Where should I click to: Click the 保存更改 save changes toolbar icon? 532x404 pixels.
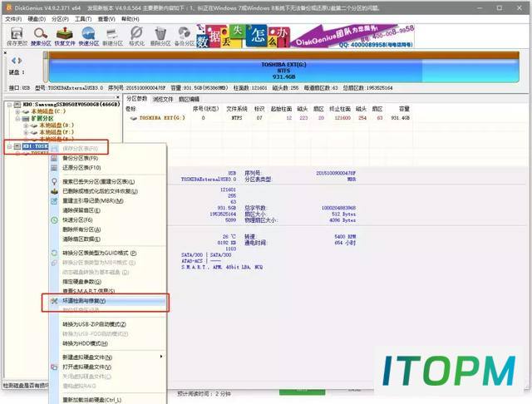pyautogui.click(x=17, y=33)
